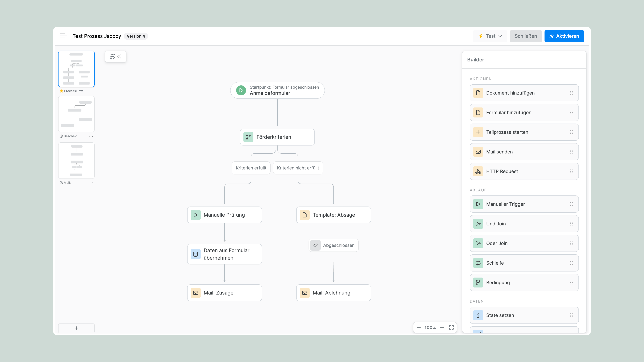Click the Förderkriterien branch icon
Viewport: 644px width, 362px height.
click(x=248, y=137)
